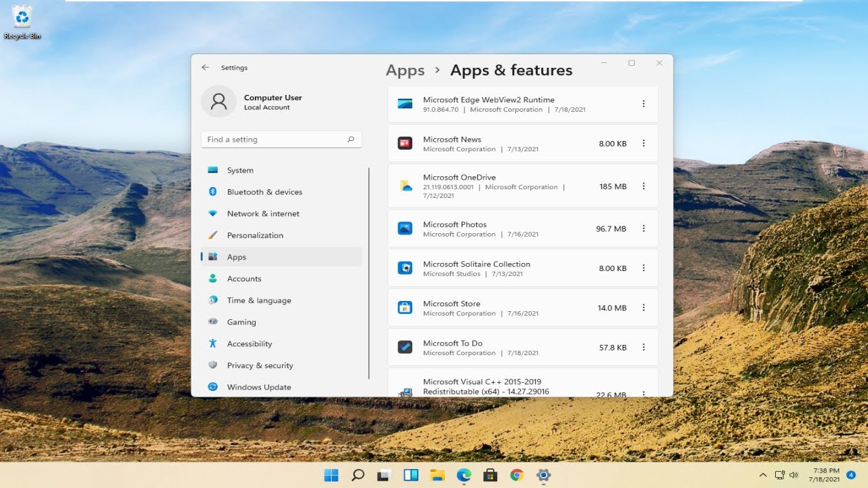The height and width of the screenshot is (488, 868).
Task: Open the notification count badge
Action: [x=851, y=475]
